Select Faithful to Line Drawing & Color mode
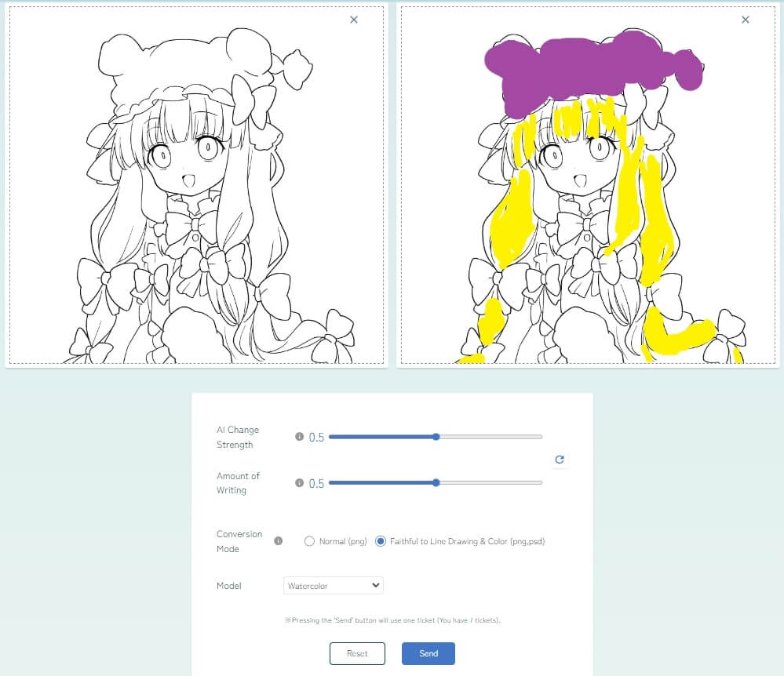Screen dimensions: 784x676 [381, 541]
